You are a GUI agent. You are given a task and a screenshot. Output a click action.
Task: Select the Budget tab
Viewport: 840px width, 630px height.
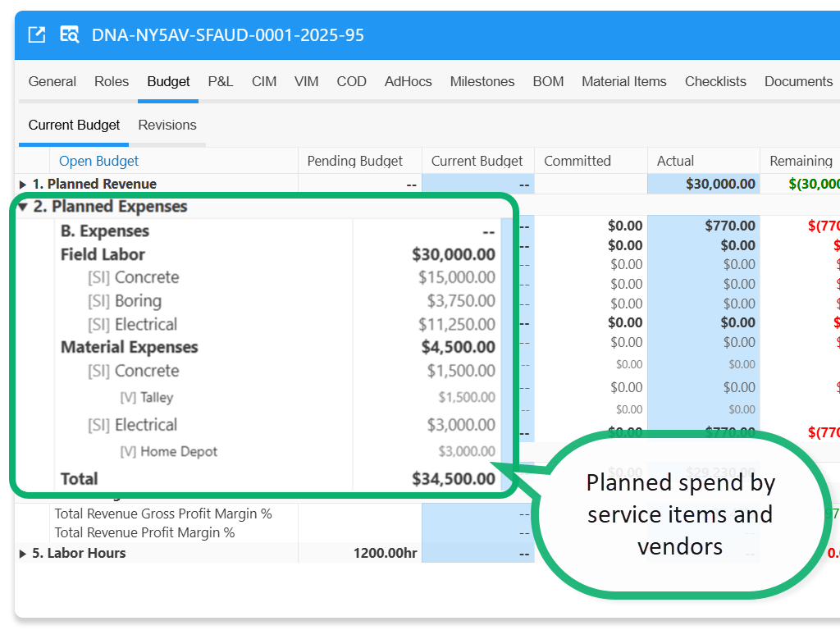click(168, 81)
